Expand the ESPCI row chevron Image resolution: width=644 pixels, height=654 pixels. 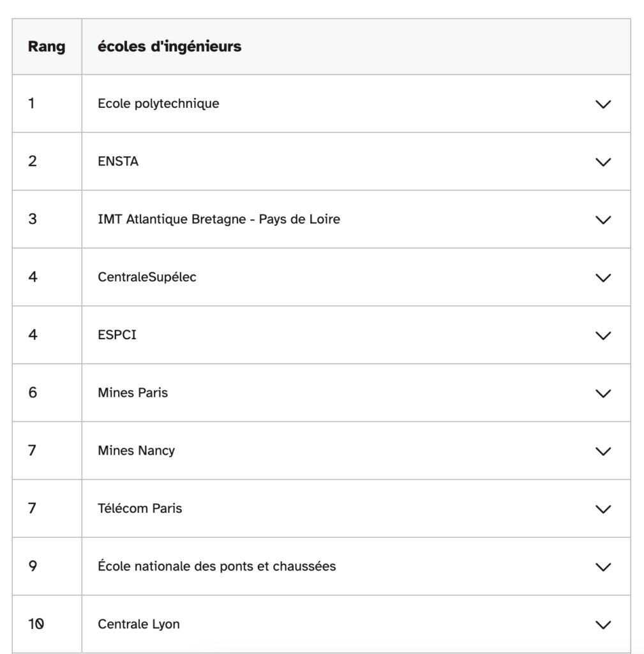click(603, 335)
